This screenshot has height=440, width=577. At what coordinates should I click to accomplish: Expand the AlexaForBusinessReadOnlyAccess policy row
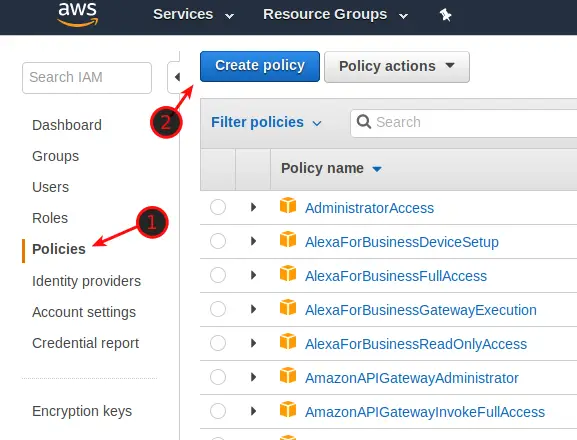pyautogui.click(x=253, y=343)
